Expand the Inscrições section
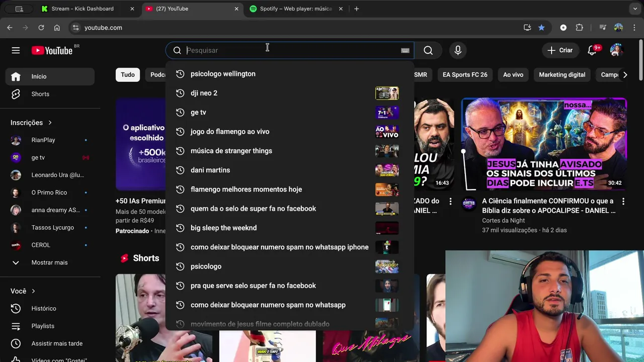Image resolution: width=644 pixels, height=362 pixels. (31, 123)
